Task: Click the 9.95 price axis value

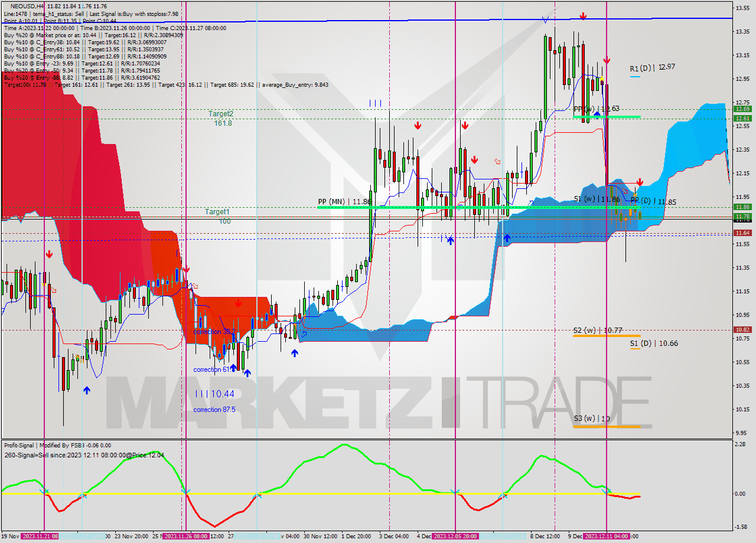Action: (x=742, y=433)
